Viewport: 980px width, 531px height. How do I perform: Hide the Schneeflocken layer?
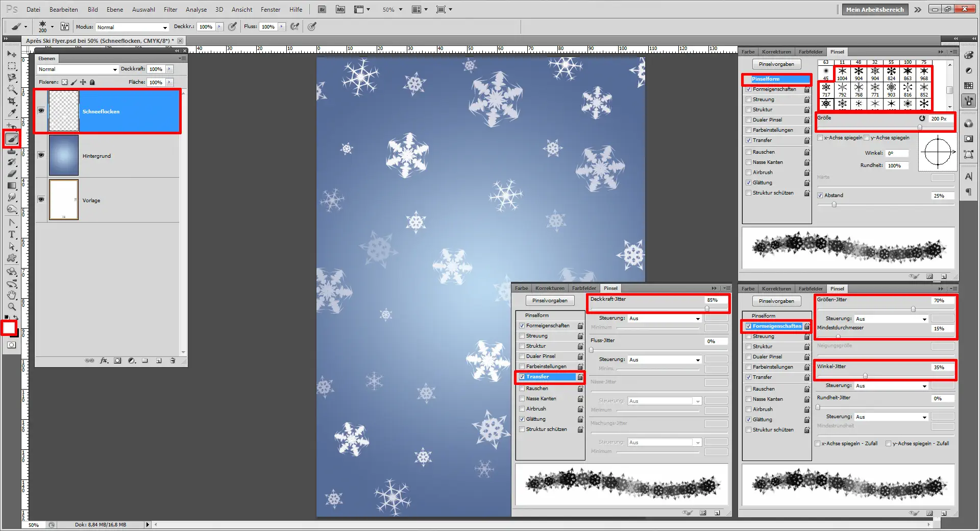[x=41, y=111]
